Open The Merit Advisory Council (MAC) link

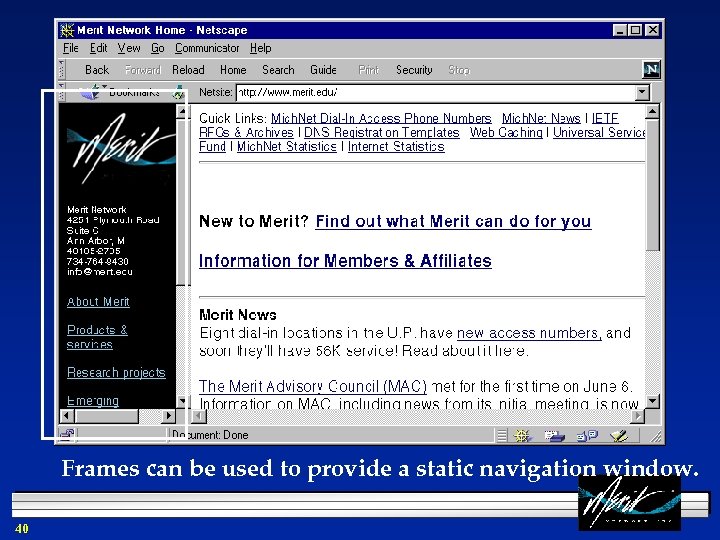(x=313, y=387)
